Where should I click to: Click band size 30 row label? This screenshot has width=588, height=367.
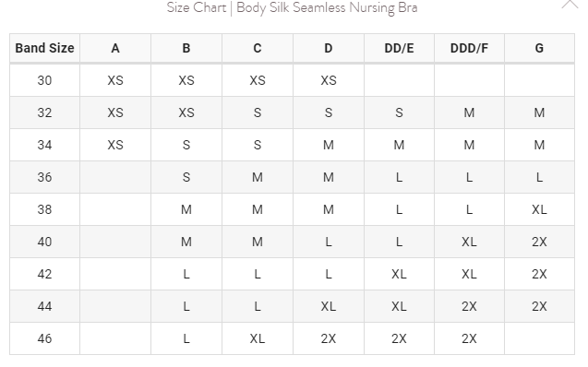[44, 80]
